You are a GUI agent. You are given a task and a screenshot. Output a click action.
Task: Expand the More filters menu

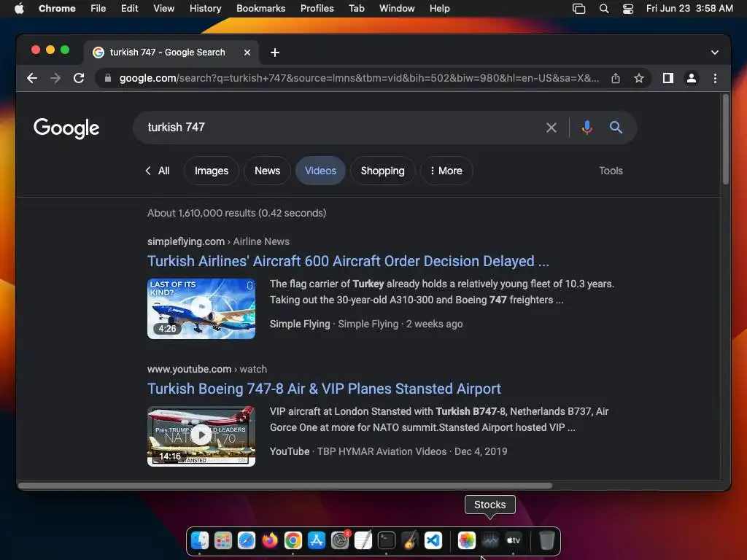coord(446,171)
